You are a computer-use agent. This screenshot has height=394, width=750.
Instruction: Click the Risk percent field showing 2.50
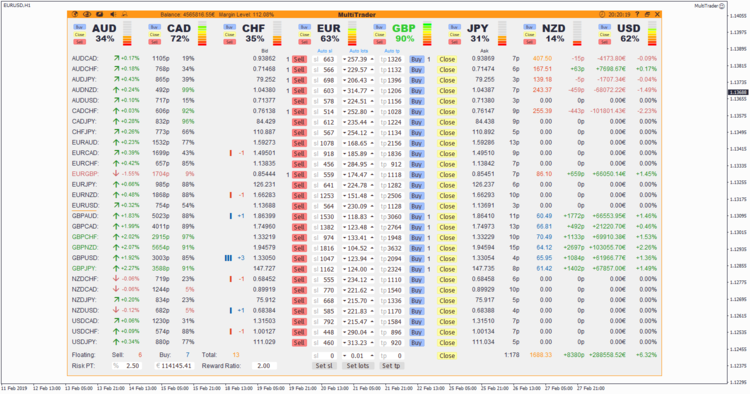point(127,366)
